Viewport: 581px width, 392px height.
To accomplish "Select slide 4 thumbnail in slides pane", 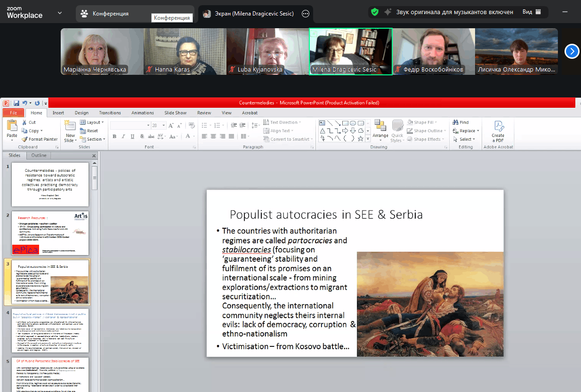I will pos(50,331).
